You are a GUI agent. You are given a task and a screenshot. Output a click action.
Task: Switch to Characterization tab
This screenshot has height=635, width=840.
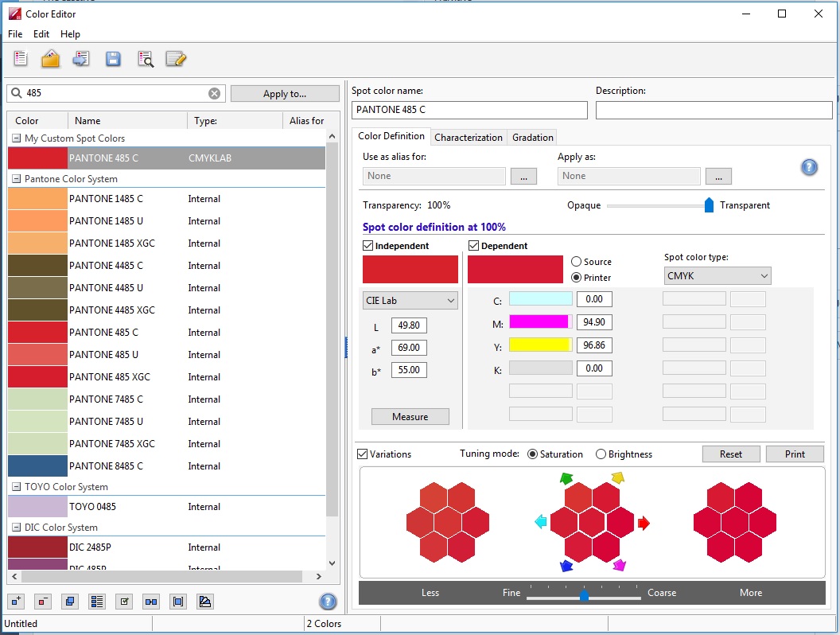coord(469,137)
